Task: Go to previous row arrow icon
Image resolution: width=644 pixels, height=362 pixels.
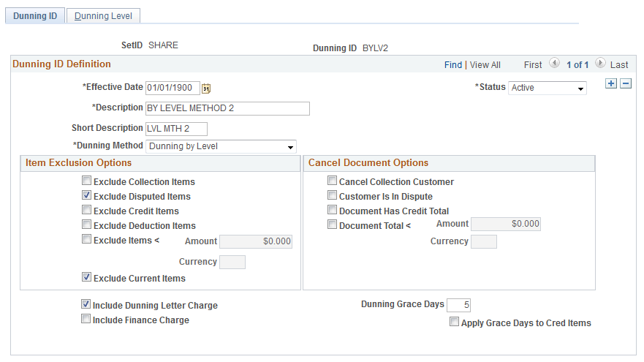Action: click(555, 64)
